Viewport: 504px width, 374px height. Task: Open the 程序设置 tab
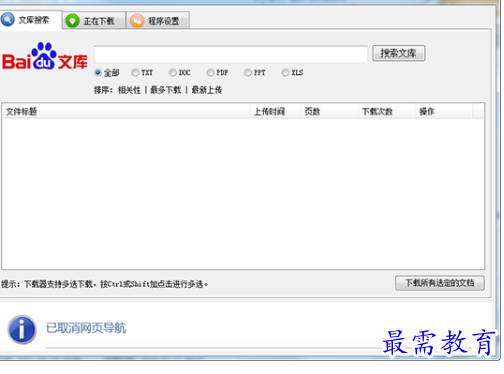tap(158, 21)
